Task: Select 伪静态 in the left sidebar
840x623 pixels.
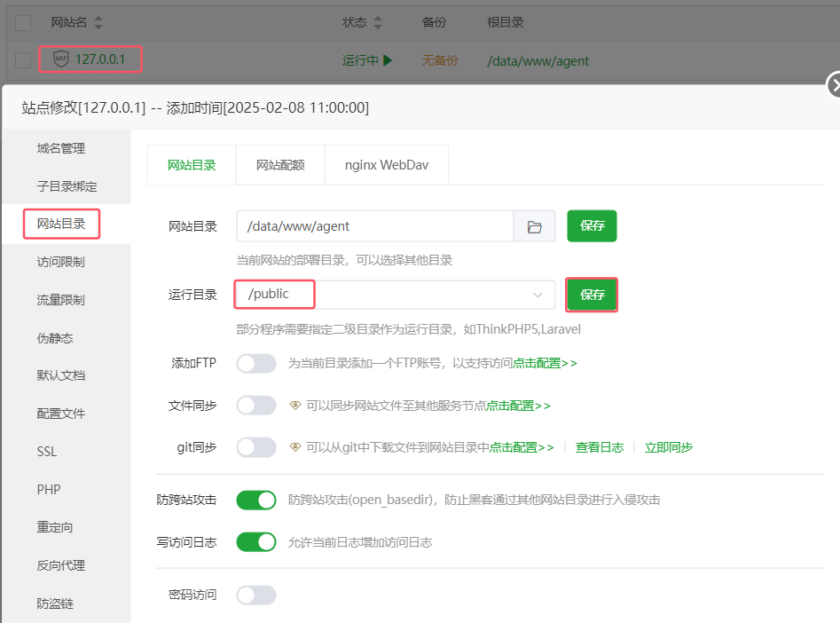Action: pos(55,337)
